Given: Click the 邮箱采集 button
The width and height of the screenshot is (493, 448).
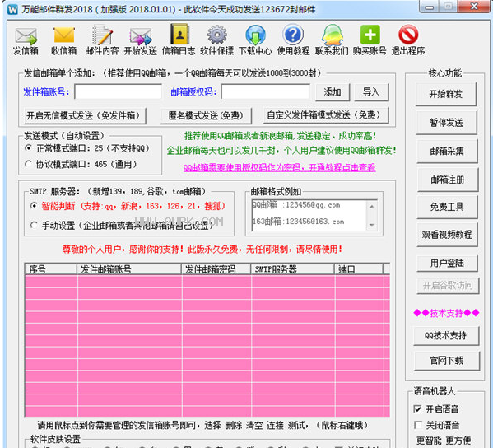Looking at the screenshot, I should click(447, 151).
